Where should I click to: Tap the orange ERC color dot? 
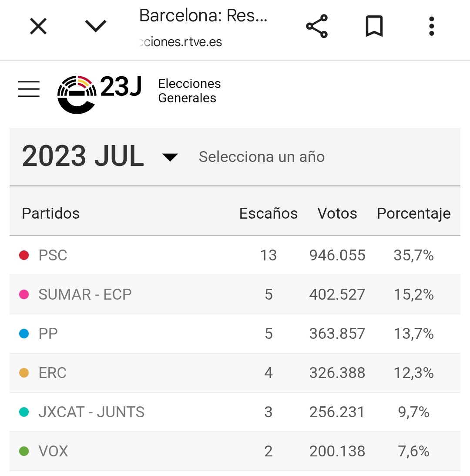[x=24, y=373]
